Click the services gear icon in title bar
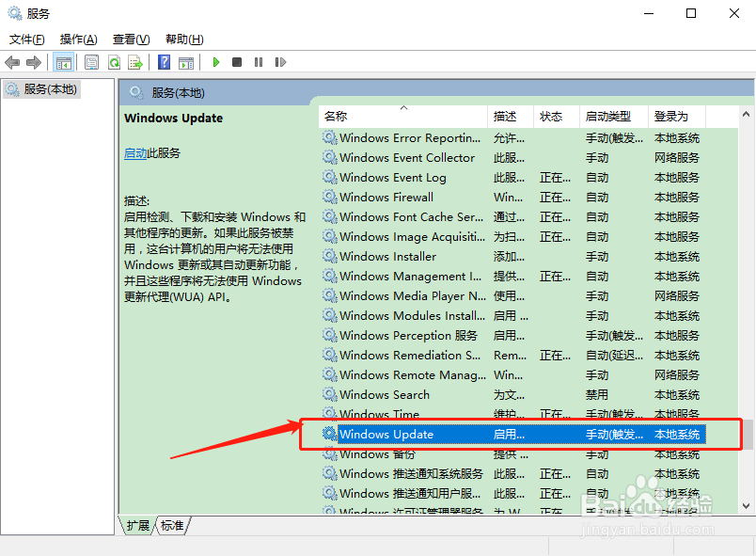 (15, 13)
